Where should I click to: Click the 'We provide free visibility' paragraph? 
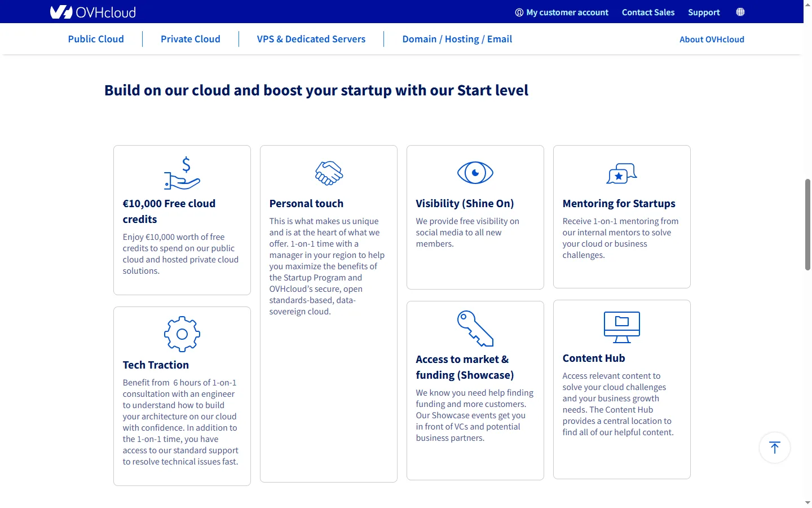pyautogui.click(x=467, y=233)
